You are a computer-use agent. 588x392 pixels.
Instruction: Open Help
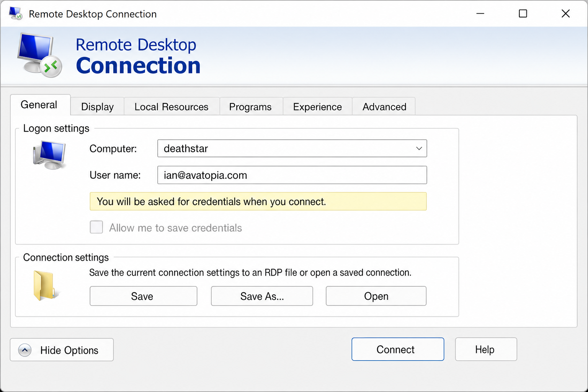pyautogui.click(x=486, y=349)
